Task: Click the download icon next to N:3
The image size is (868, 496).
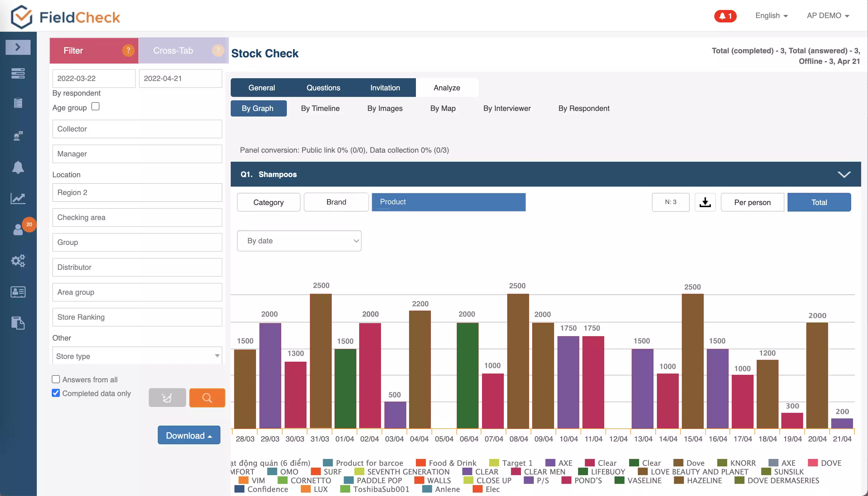Action: [x=705, y=202]
